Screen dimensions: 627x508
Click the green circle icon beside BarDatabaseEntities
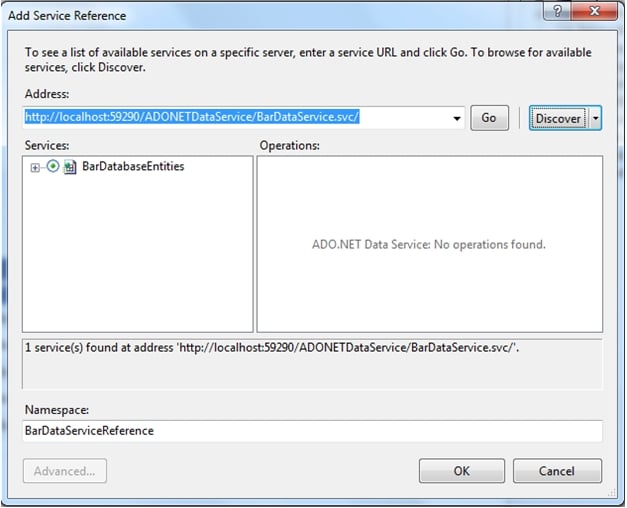53,166
